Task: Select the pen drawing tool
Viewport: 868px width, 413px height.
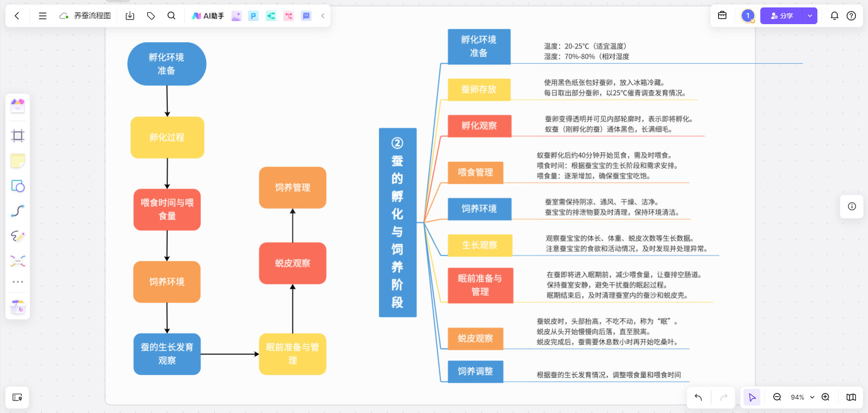Action: (18, 236)
